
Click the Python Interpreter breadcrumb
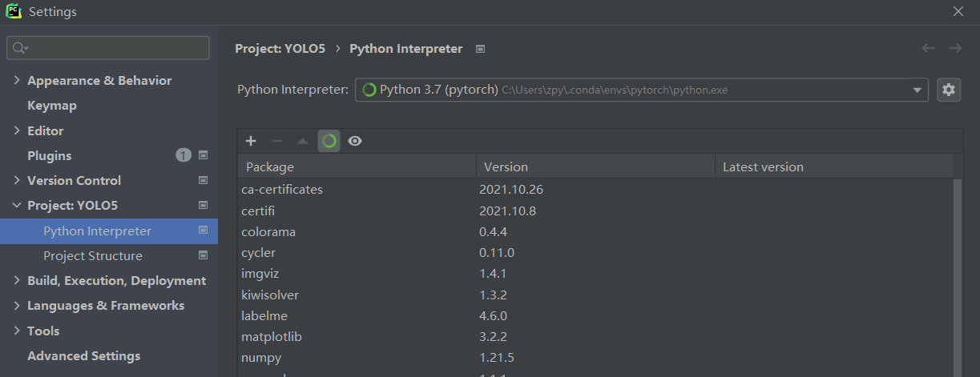[x=406, y=48]
